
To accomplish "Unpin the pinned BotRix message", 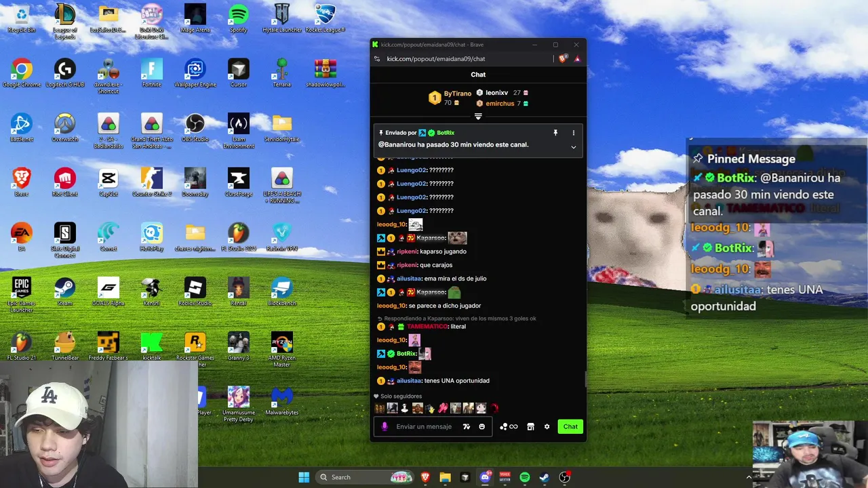I will point(555,133).
